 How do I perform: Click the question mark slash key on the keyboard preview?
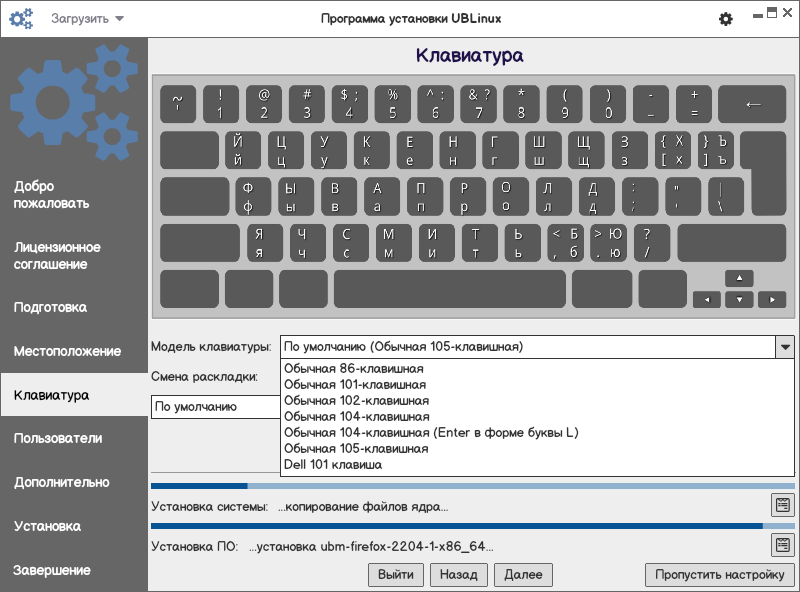(652, 243)
